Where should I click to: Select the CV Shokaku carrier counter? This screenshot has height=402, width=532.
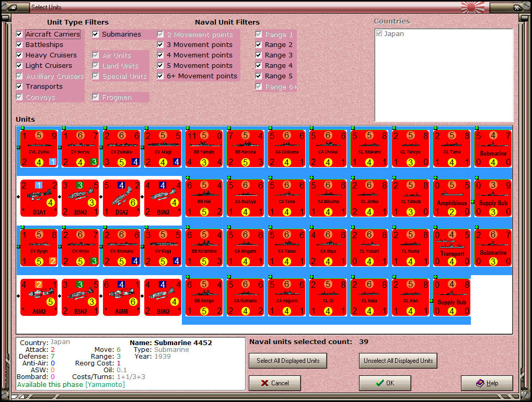[122, 248]
